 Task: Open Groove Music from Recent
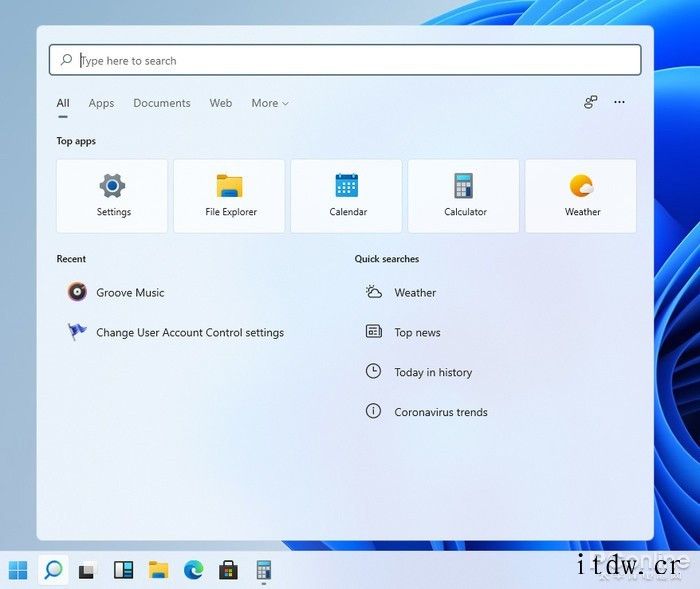[116, 292]
